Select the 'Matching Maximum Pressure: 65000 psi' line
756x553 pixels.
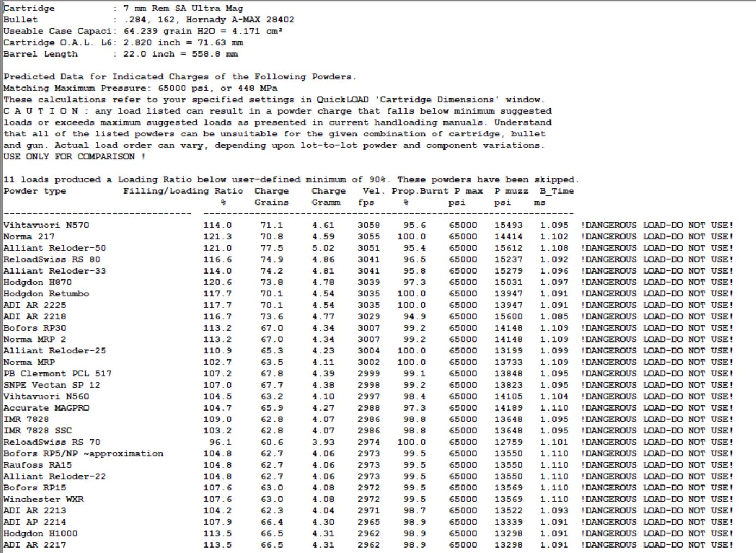140,88
